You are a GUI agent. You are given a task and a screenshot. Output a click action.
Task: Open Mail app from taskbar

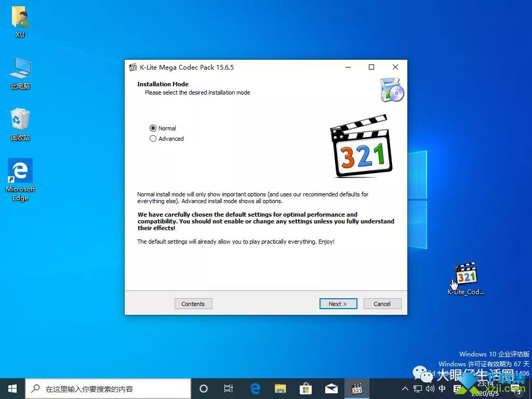click(x=331, y=389)
